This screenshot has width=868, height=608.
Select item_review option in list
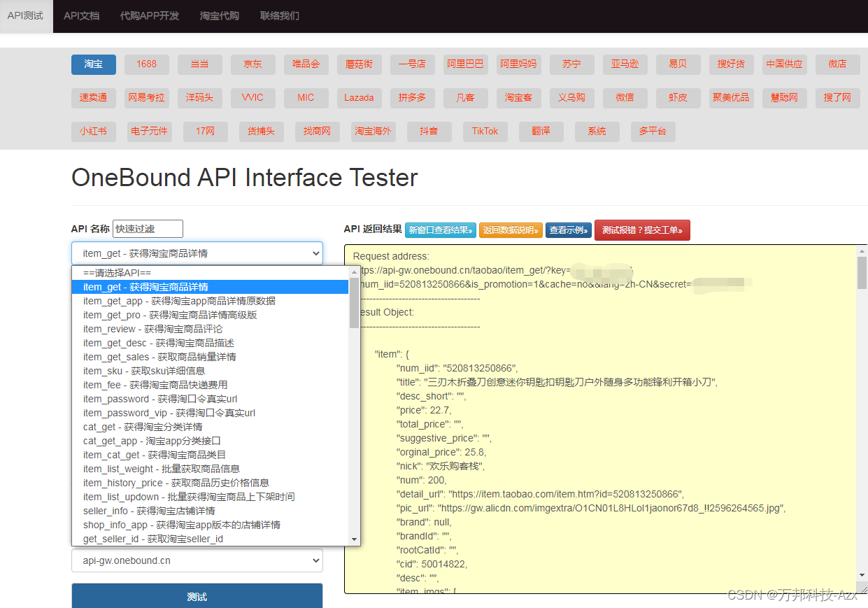(210, 329)
